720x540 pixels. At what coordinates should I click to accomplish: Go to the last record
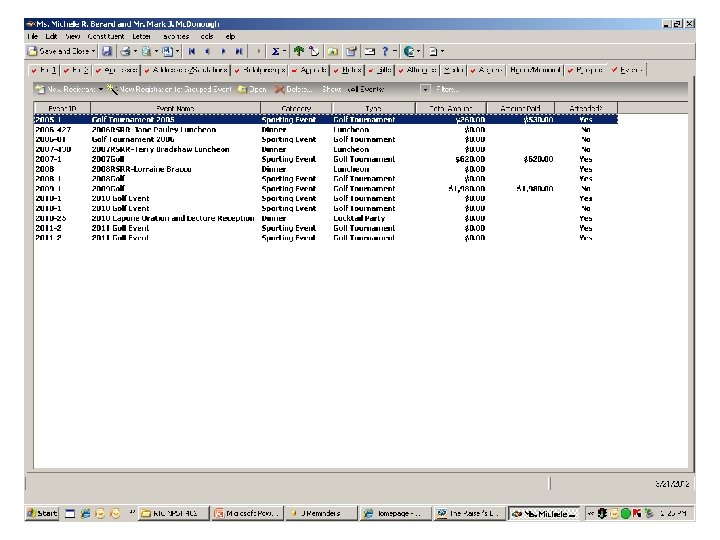(239, 51)
